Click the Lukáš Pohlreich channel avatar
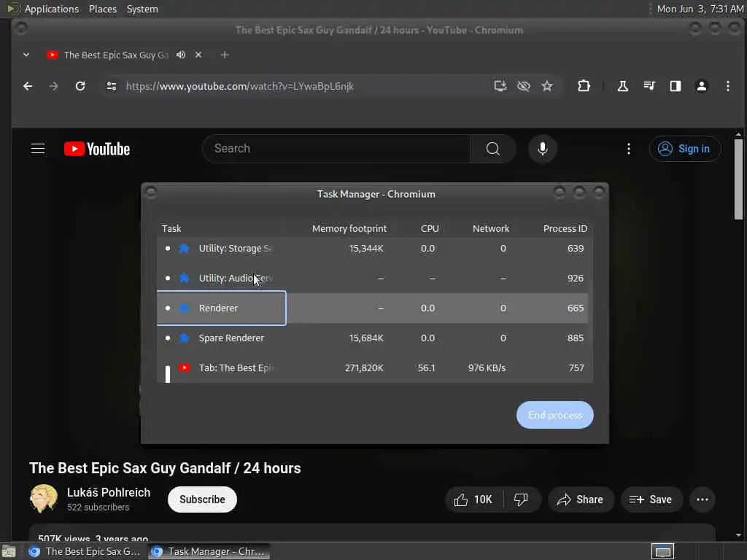 tap(43, 499)
